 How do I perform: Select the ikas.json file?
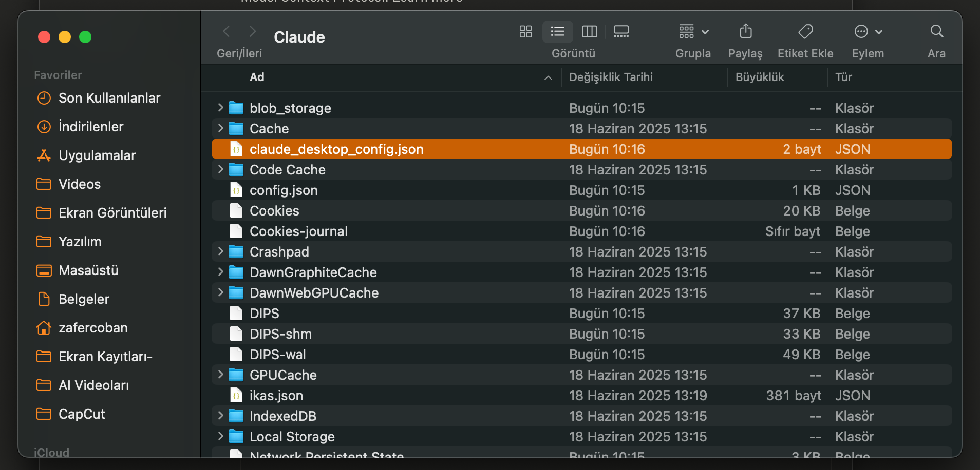582,395
